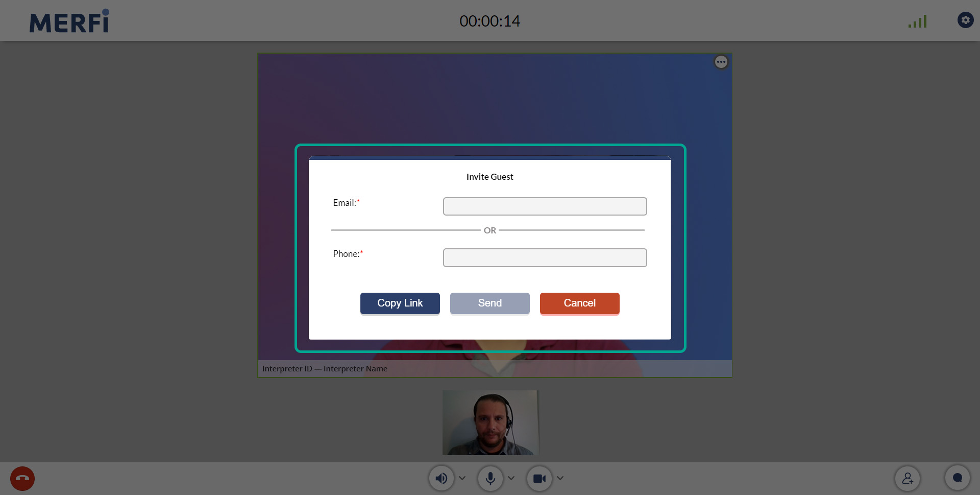The width and height of the screenshot is (980, 495).
Task: Click the MERFi logo
Action: [69, 21]
